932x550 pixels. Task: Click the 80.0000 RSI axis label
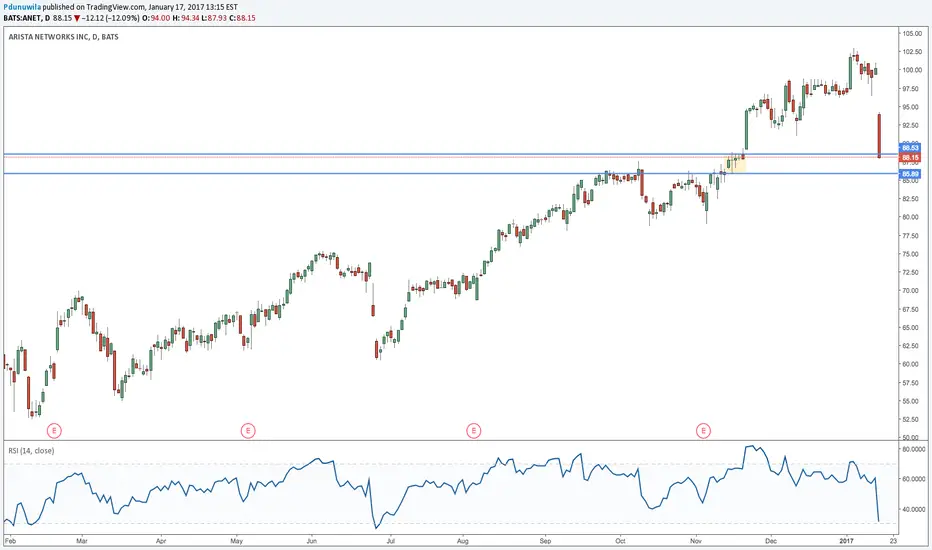click(x=914, y=450)
